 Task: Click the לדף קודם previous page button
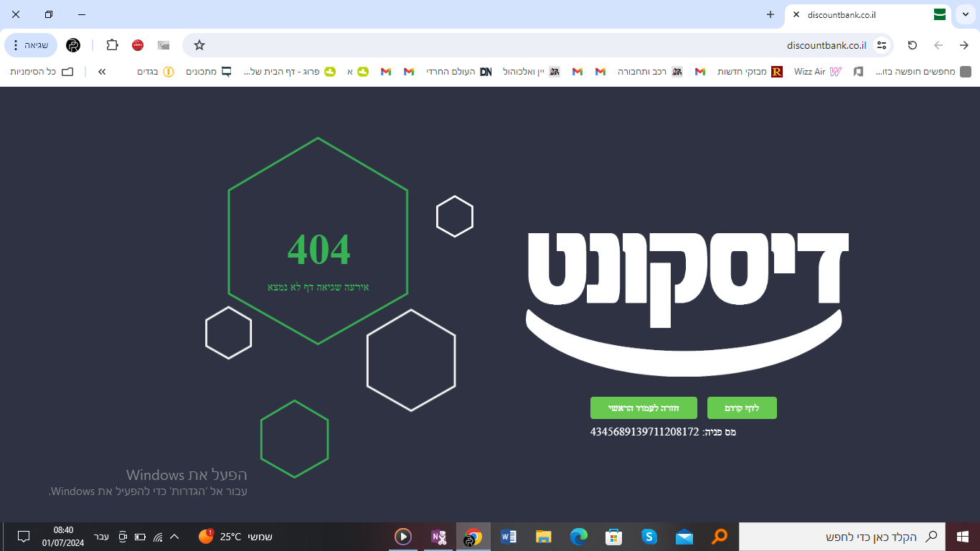click(742, 408)
